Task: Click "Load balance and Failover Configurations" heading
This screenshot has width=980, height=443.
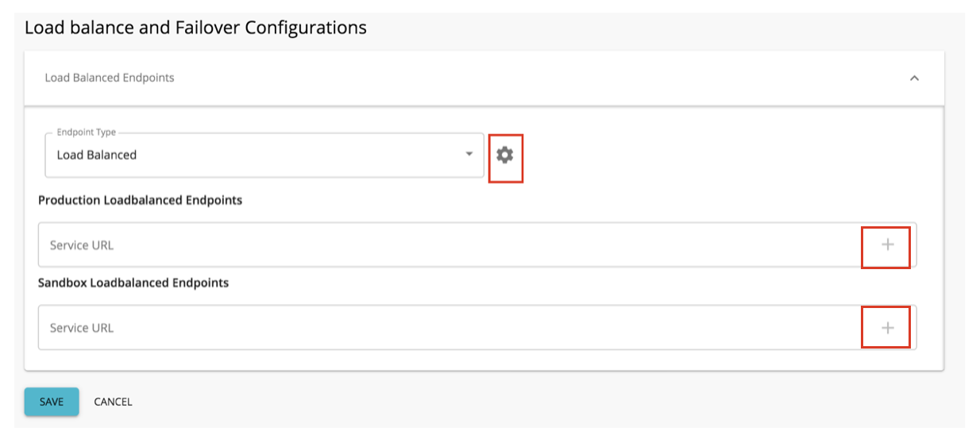Action: (x=195, y=28)
